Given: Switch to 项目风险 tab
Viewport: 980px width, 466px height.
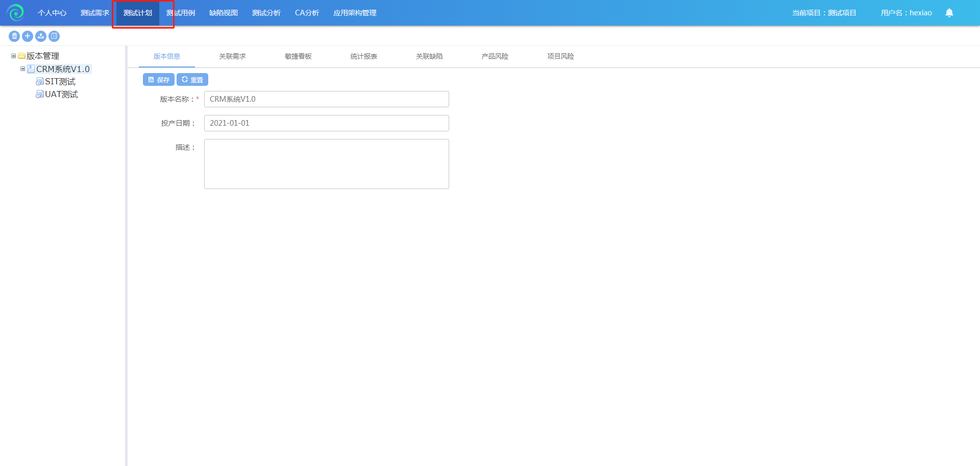Looking at the screenshot, I should pyautogui.click(x=560, y=56).
